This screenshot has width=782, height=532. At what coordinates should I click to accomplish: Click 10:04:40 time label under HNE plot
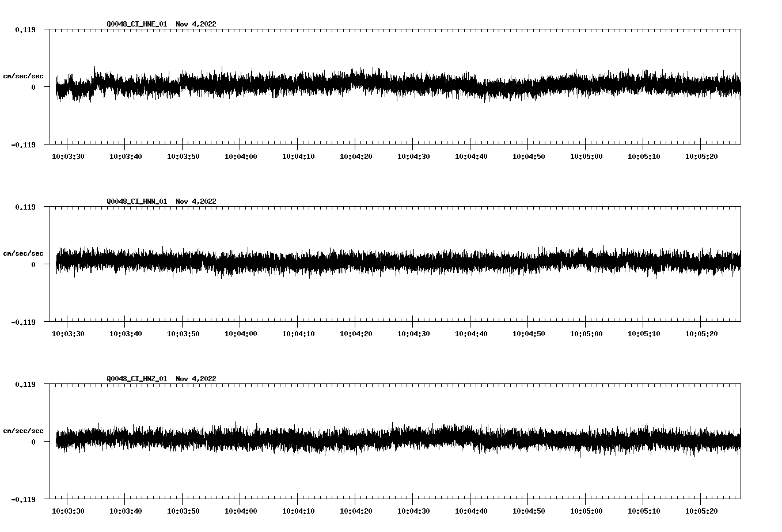tap(471, 157)
